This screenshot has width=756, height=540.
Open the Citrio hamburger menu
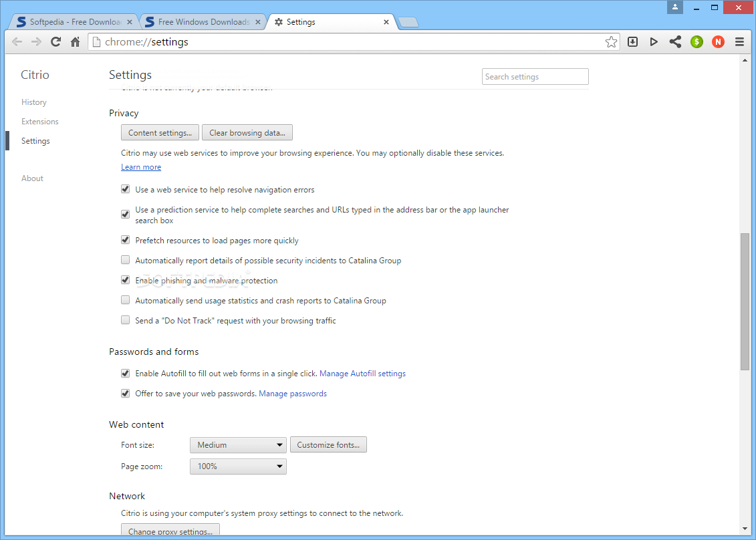coord(739,42)
